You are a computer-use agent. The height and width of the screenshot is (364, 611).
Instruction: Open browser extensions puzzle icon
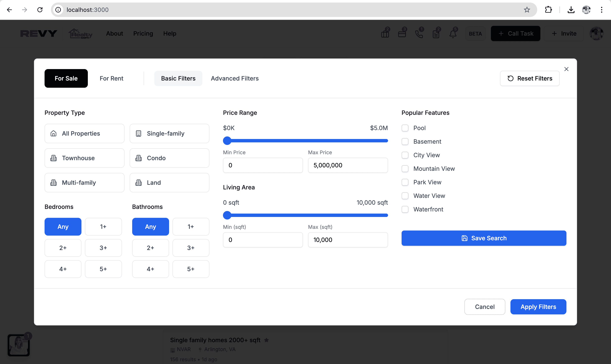tap(548, 10)
